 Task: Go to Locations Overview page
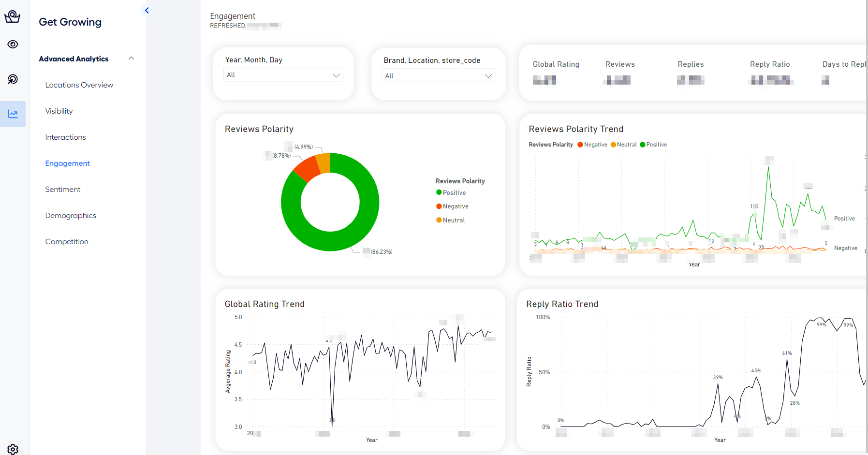[x=79, y=85]
